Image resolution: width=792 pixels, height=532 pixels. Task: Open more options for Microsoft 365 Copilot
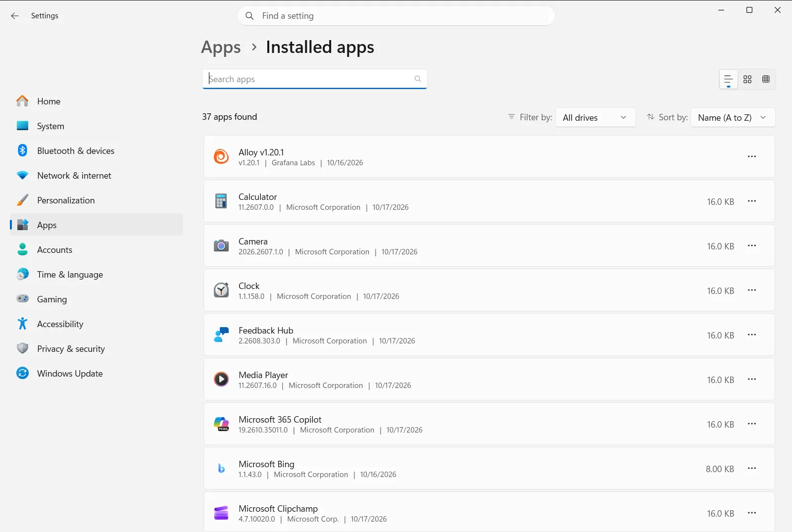(752, 424)
